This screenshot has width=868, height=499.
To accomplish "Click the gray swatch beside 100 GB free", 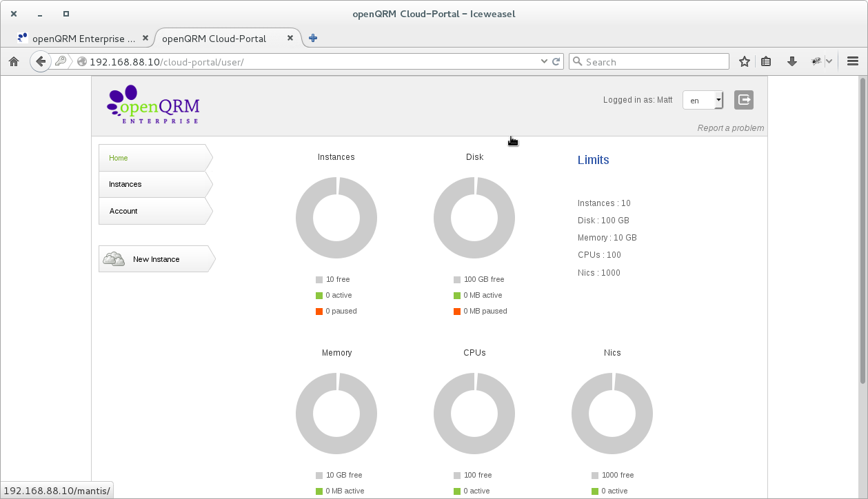I will coord(457,280).
